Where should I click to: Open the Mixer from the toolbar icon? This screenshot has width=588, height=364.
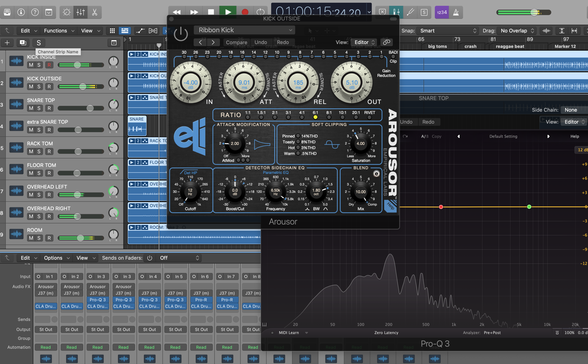point(80,12)
